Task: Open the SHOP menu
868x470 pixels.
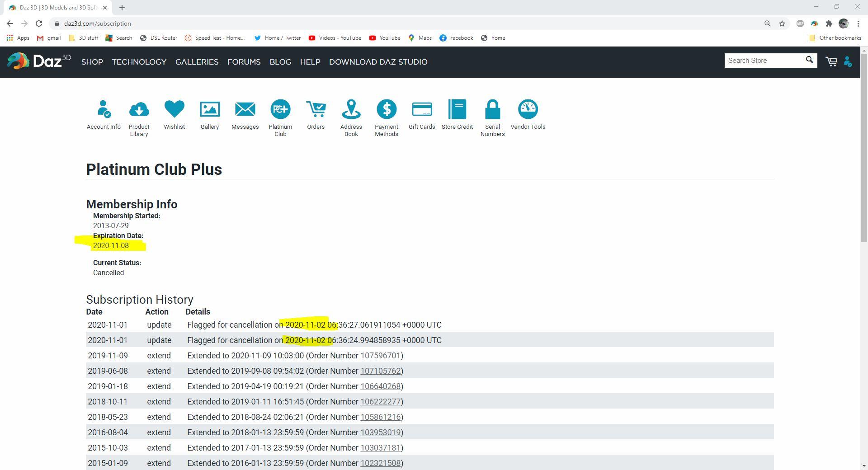Action: (92, 62)
